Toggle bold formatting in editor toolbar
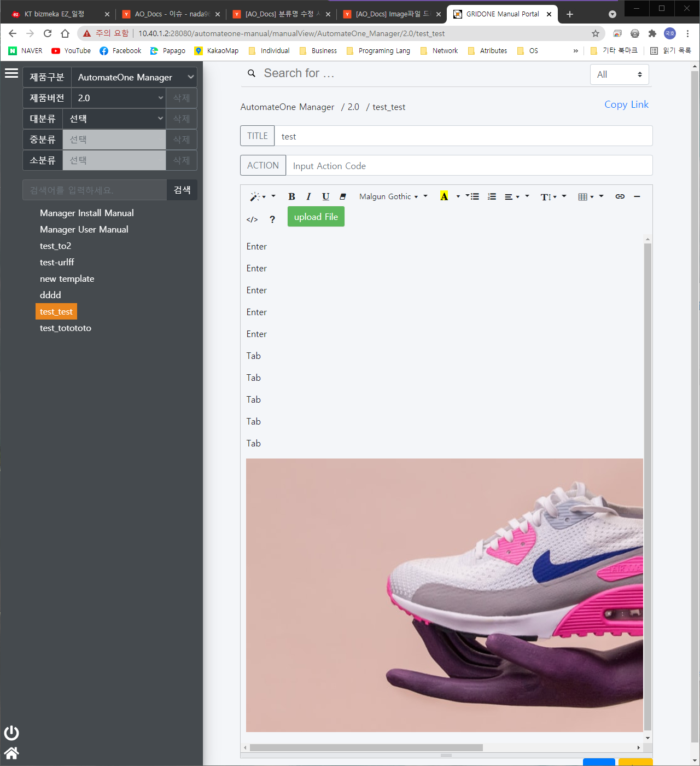 (291, 196)
